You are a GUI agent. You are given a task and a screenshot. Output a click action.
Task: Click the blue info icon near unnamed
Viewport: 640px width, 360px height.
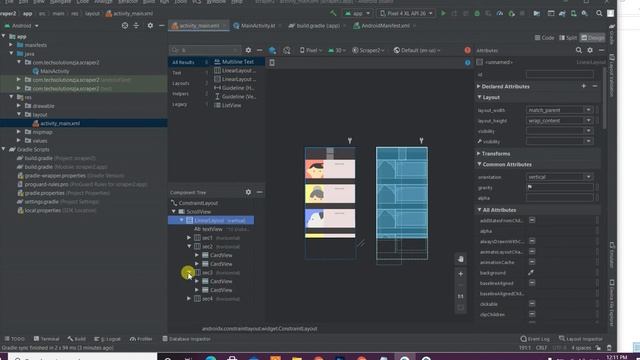[468, 62]
